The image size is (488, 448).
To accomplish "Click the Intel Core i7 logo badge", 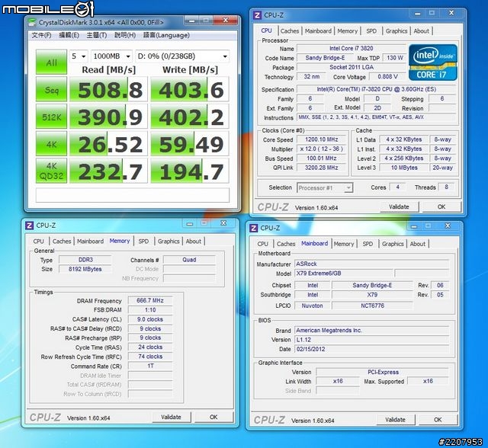I will coord(432,62).
